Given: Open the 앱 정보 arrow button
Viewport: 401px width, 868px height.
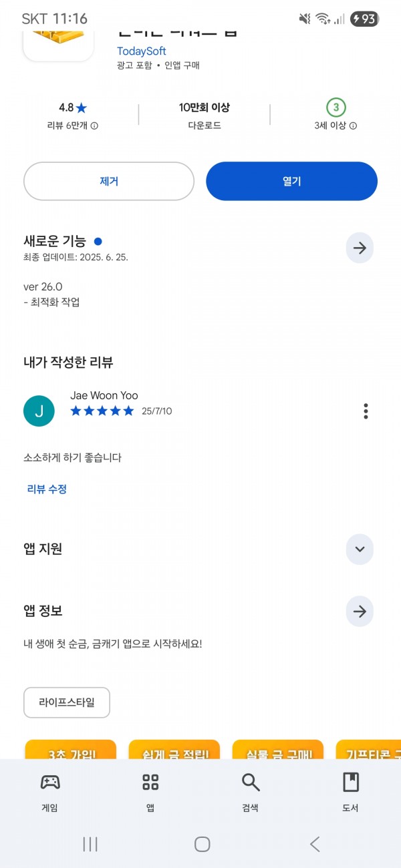Looking at the screenshot, I should [360, 611].
